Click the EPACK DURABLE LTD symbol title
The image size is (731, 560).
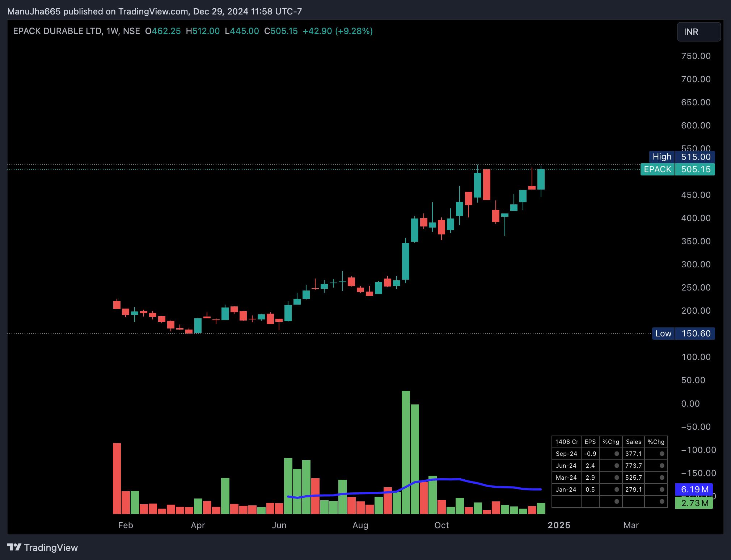pos(58,31)
